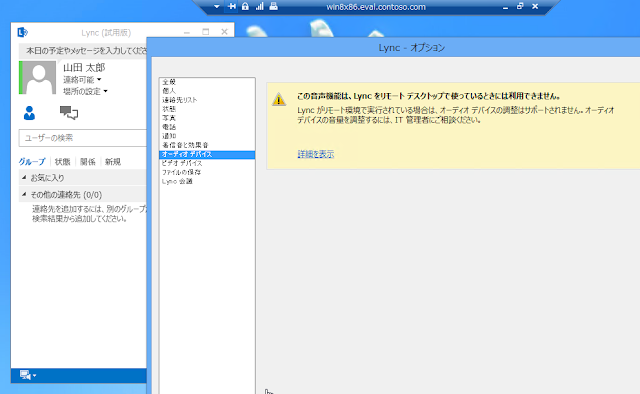Screen dimensions: 640x394
Task: Click the warning icon in yellow banner
Action: point(279,99)
